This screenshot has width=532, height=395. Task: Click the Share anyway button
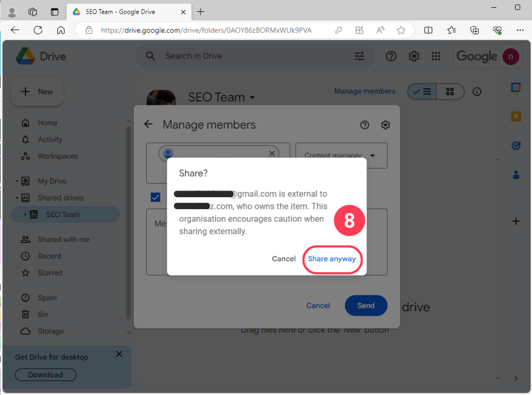click(332, 258)
